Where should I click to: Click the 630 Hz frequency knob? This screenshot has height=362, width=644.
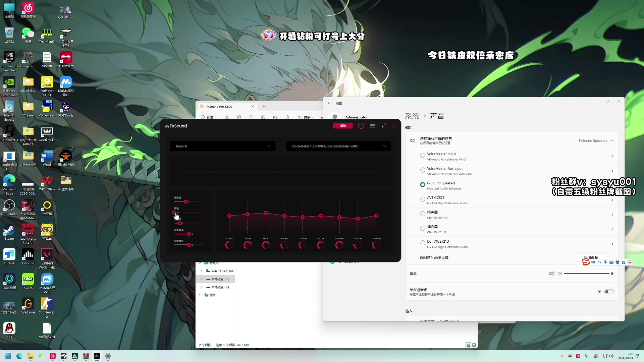284,245
